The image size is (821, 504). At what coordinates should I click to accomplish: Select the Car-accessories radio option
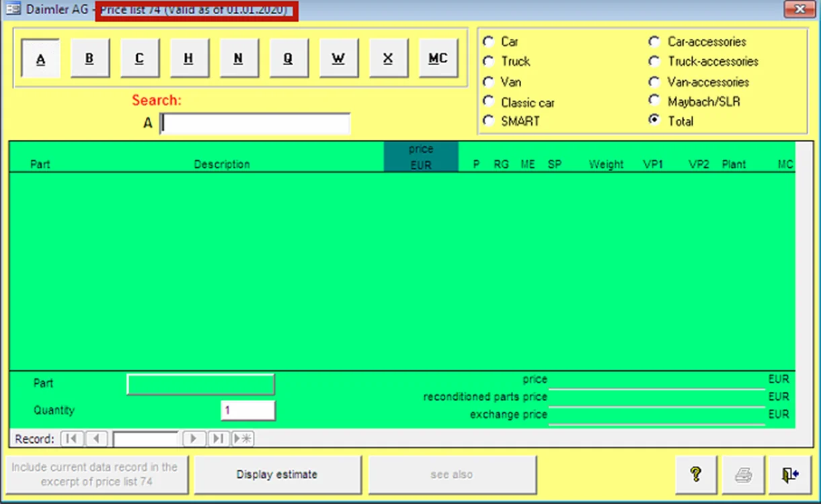[654, 41]
